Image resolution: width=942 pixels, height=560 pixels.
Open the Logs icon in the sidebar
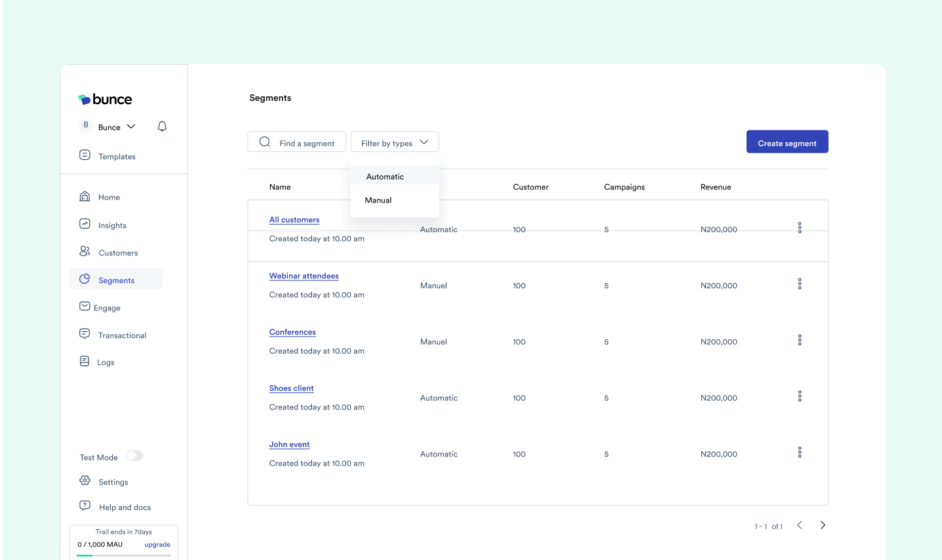click(x=85, y=361)
